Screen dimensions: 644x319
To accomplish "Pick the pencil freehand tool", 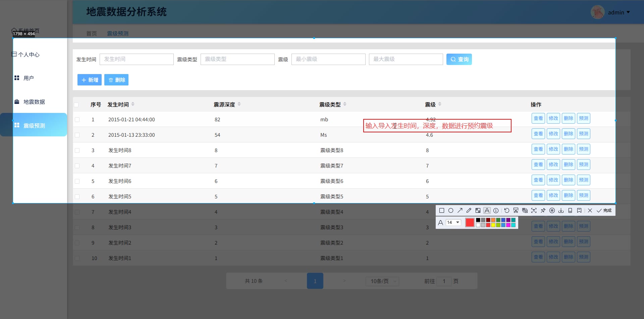I will (x=469, y=210).
